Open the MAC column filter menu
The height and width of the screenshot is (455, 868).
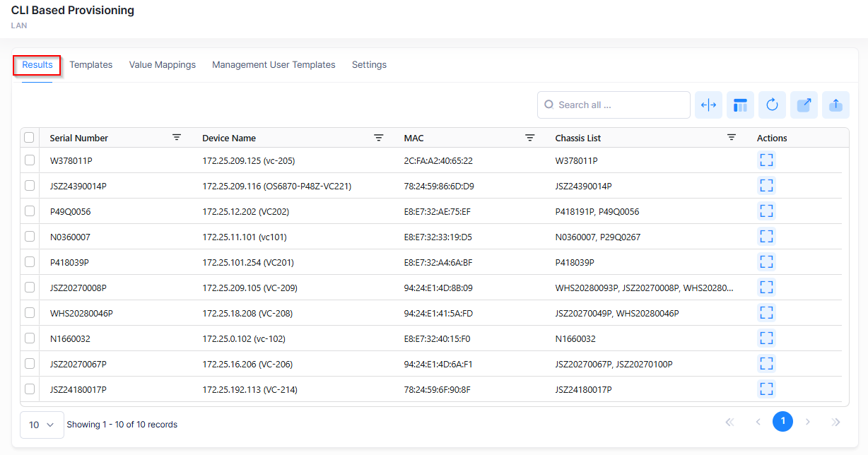click(529, 138)
